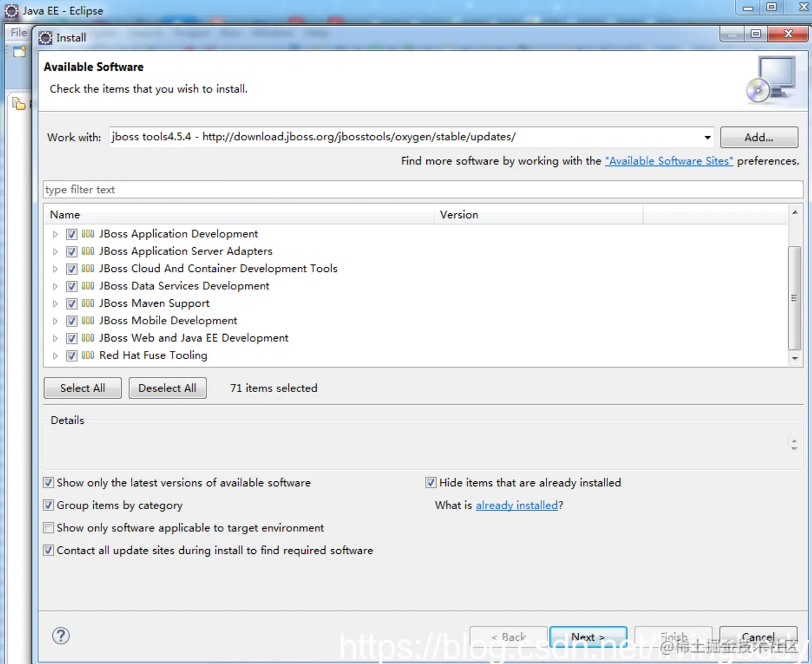Click the Select All button

click(x=82, y=388)
